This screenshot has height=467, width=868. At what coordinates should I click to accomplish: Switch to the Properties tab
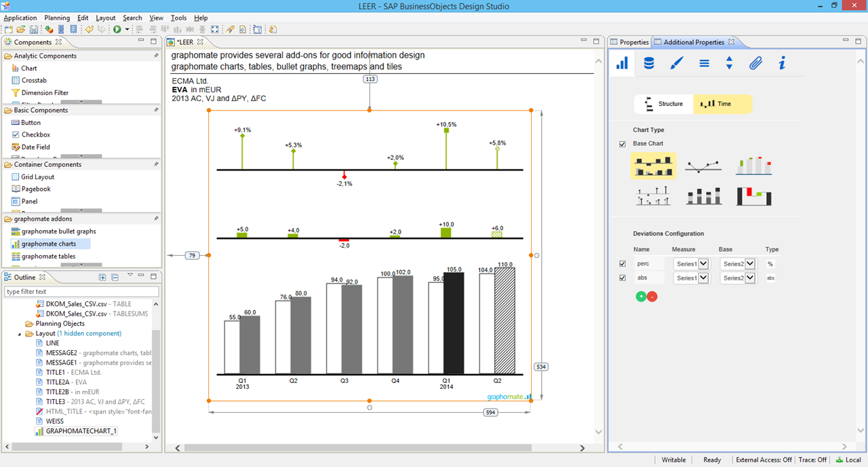click(630, 42)
